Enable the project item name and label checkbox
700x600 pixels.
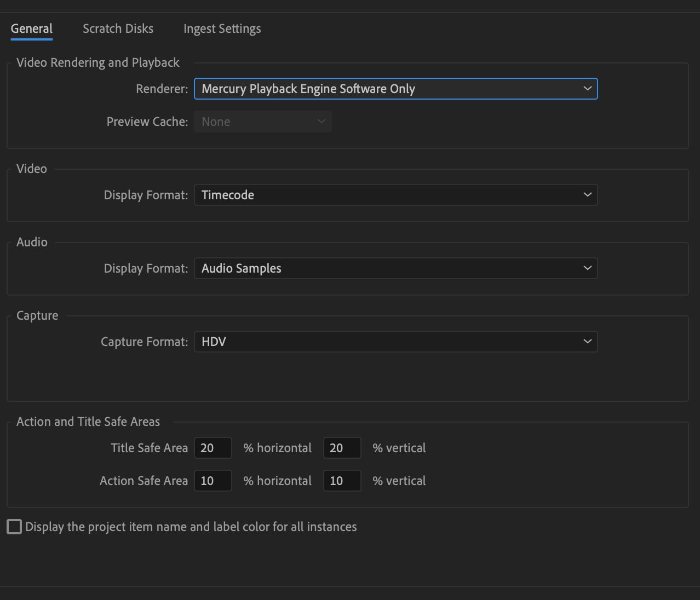[x=14, y=526]
